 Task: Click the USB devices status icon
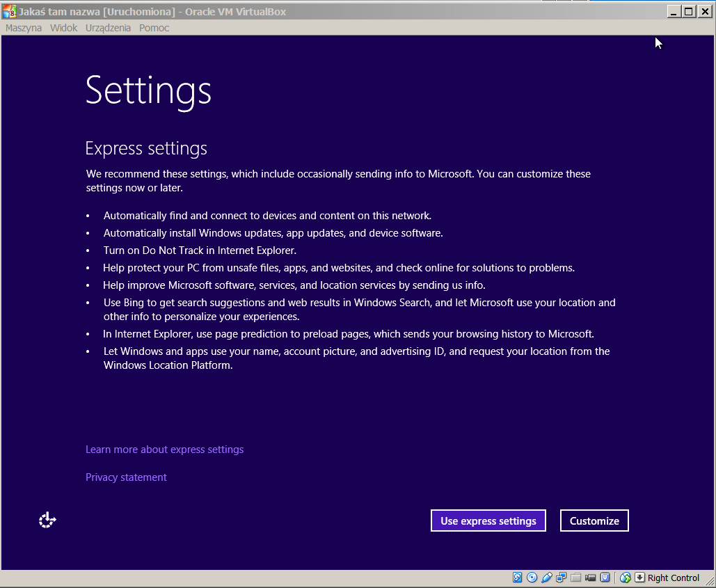coord(547,578)
